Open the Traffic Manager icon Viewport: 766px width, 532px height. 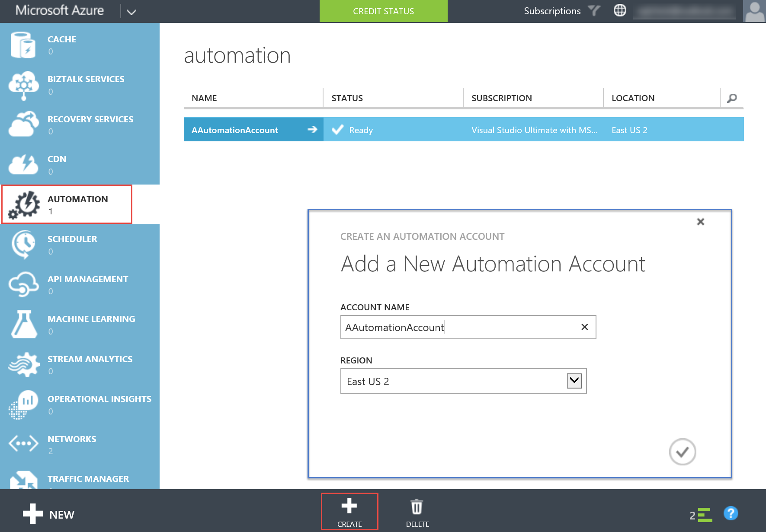(x=24, y=480)
